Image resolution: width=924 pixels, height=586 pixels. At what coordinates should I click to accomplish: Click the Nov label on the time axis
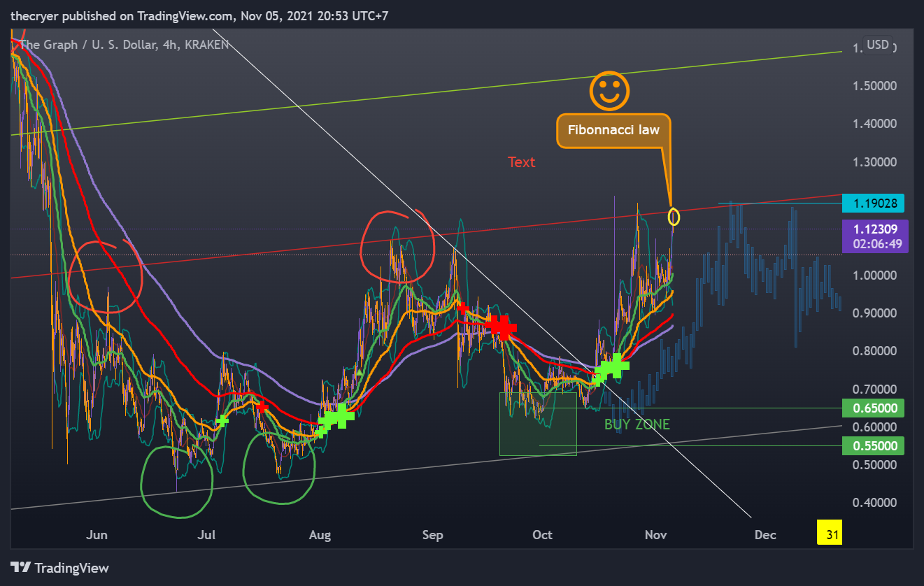(655, 535)
